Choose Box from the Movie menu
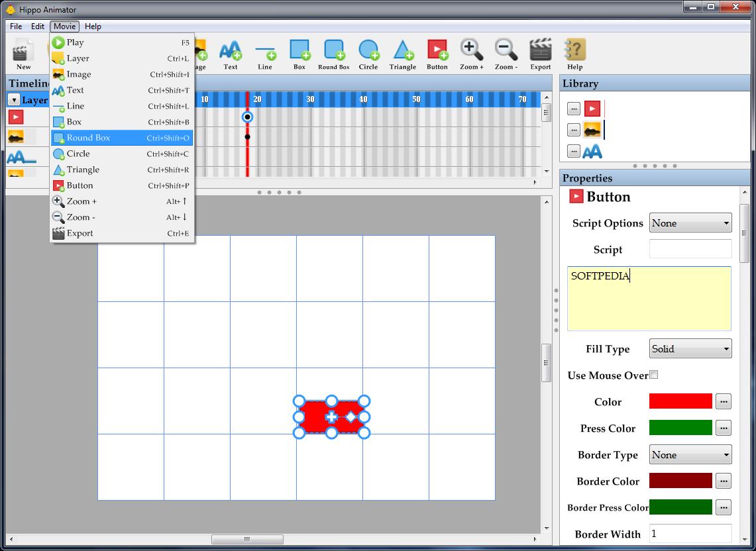Screen dimensions: 756x551 122,122
